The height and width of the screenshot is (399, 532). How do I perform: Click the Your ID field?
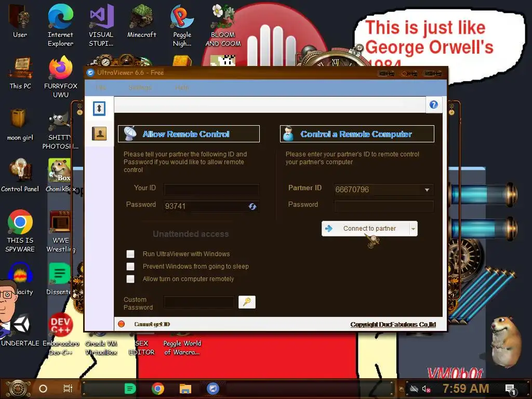coord(211,189)
